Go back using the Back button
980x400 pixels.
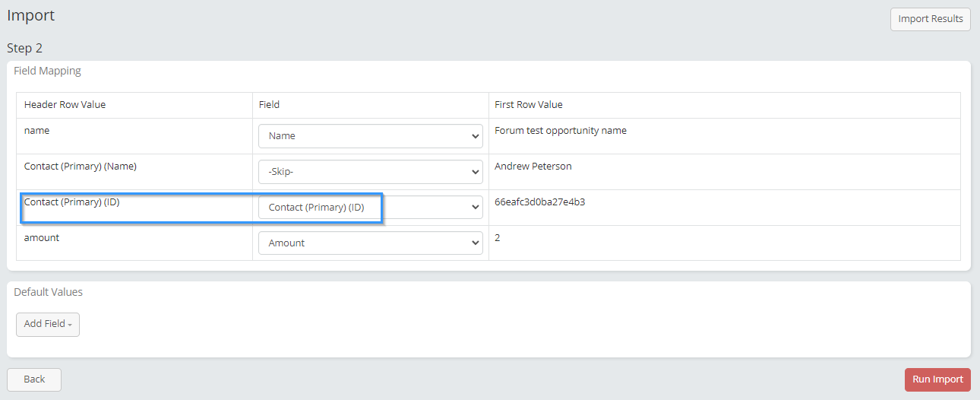point(34,379)
